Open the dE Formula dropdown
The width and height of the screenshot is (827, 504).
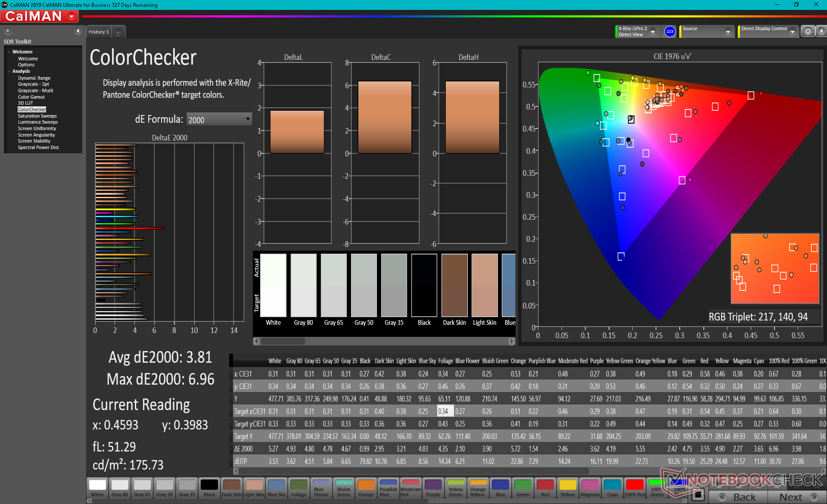pos(219,120)
